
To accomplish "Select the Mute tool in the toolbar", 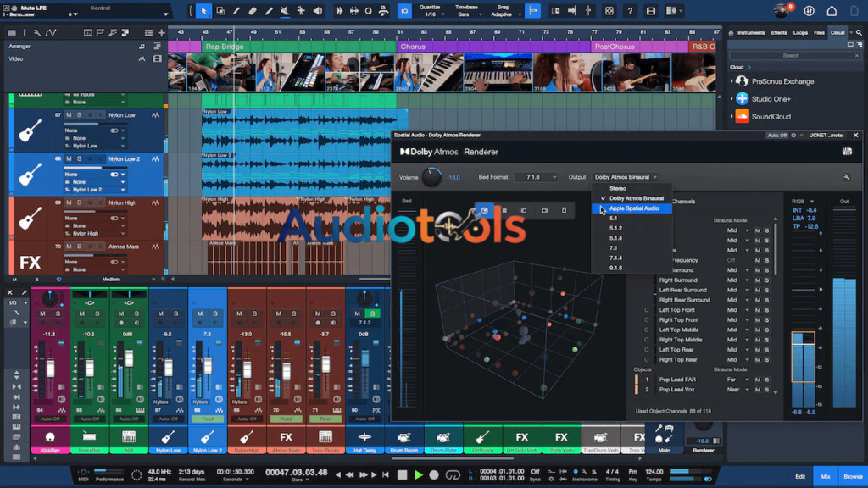I will coord(285,11).
